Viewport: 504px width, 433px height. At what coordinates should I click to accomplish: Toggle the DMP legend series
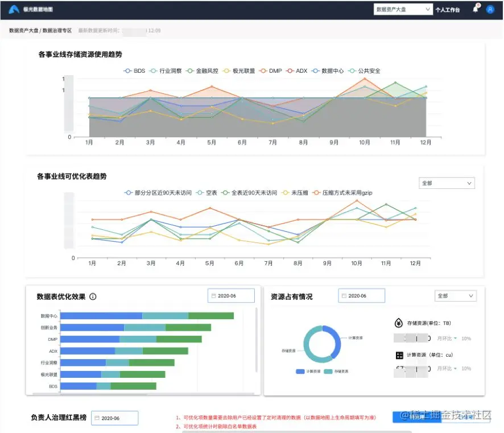point(271,71)
